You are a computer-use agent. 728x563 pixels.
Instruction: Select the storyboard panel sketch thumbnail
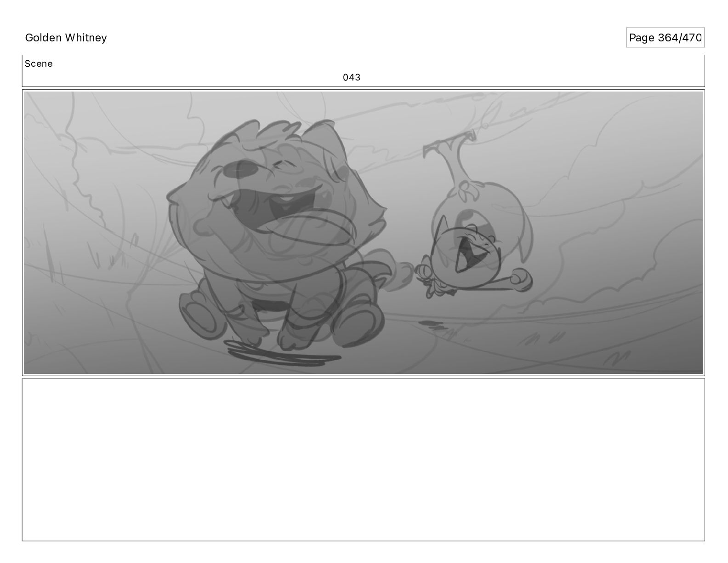coord(363,233)
